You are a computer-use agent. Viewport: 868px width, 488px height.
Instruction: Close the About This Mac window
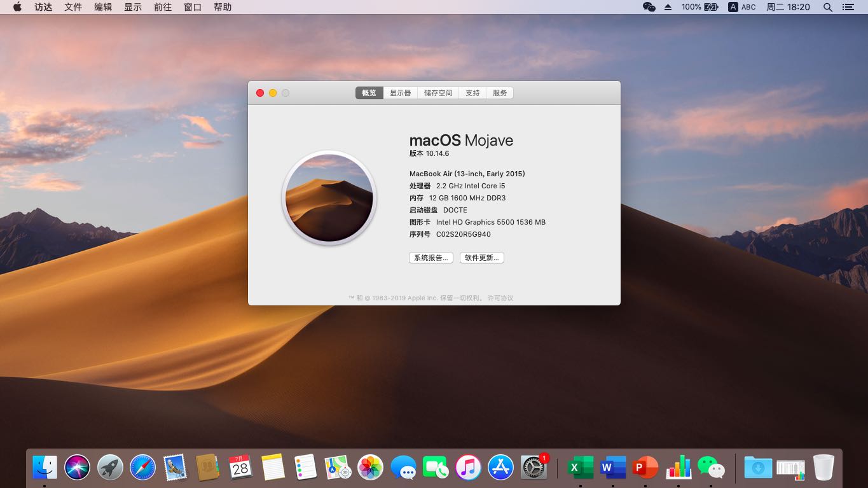click(260, 93)
